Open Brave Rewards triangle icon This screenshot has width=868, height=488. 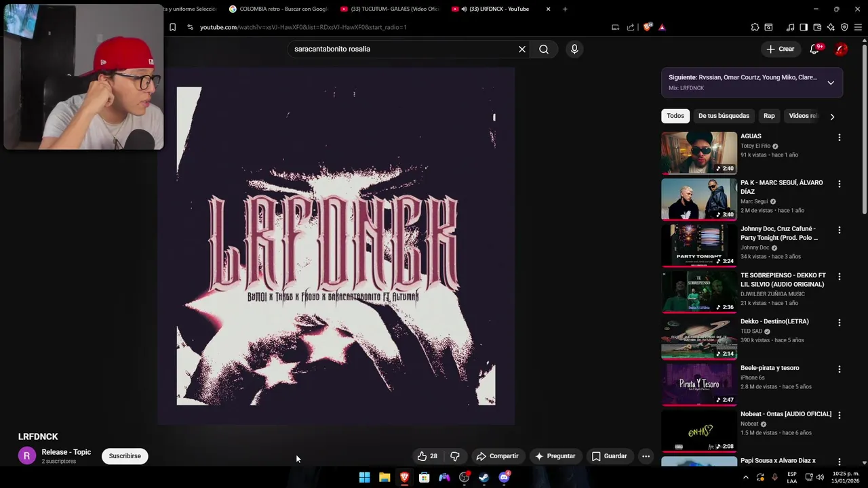662,27
